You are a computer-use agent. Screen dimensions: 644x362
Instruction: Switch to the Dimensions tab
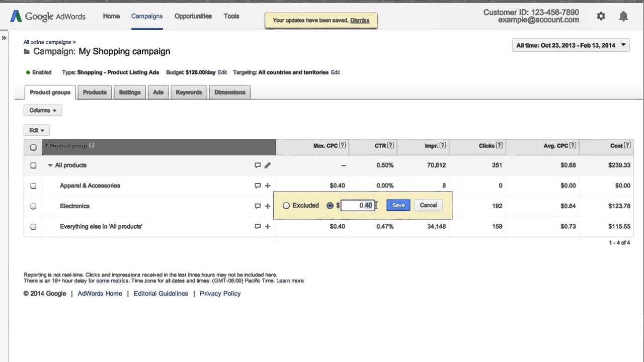[x=230, y=93]
